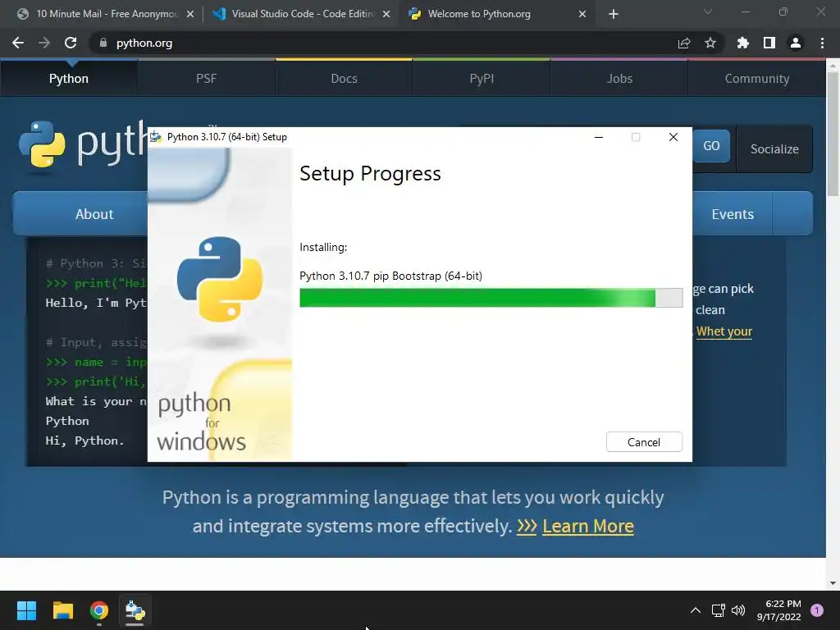Open a new browser tab

[x=614, y=14]
